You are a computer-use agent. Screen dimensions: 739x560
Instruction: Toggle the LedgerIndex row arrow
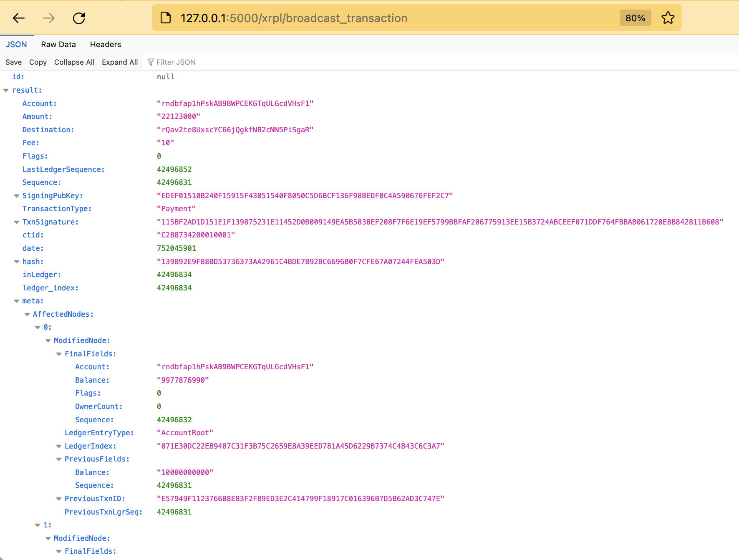coord(59,446)
